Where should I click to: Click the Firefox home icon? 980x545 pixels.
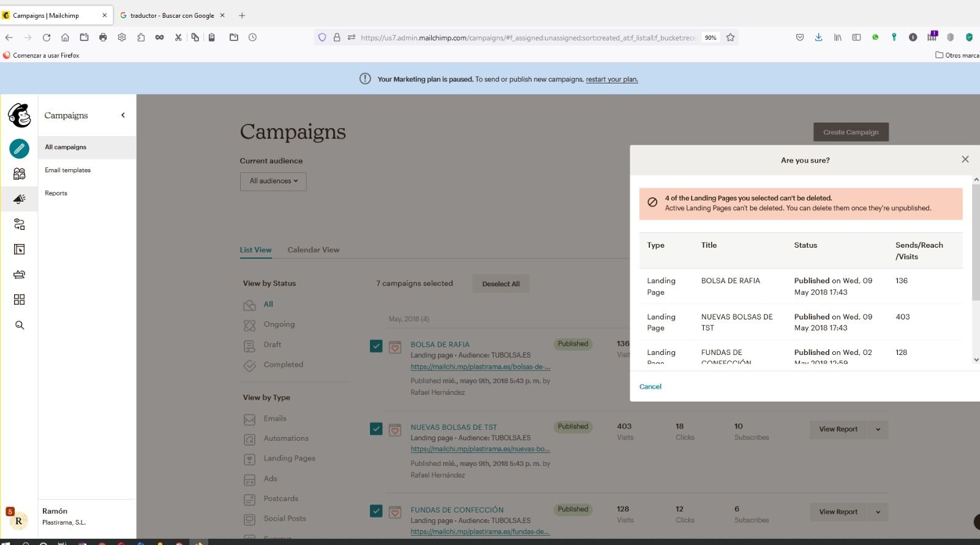tap(65, 37)
